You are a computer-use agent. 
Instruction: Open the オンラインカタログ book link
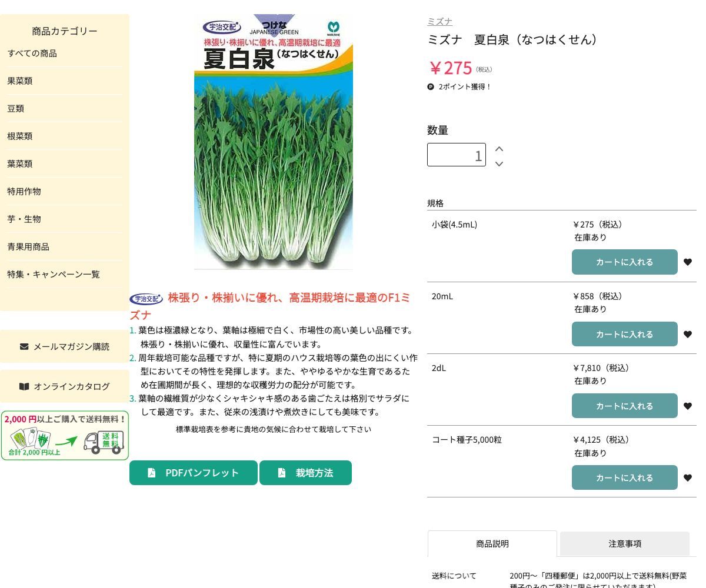pos(65,386)
